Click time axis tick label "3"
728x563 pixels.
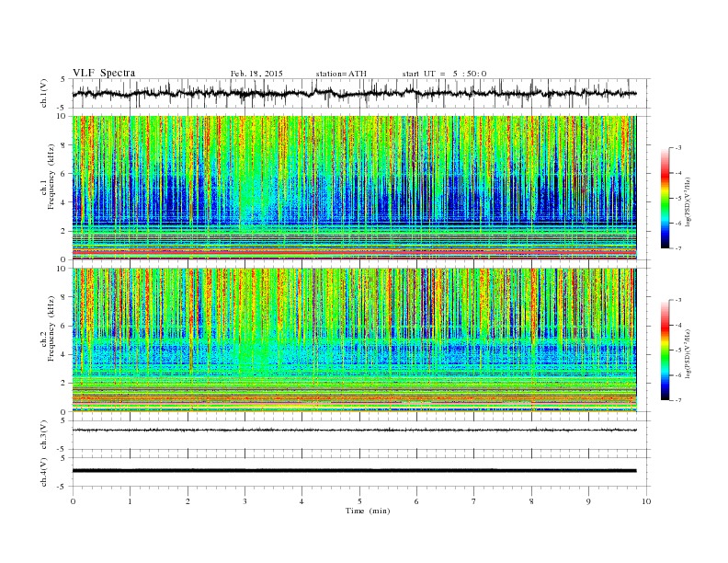[x=245, y=501]
